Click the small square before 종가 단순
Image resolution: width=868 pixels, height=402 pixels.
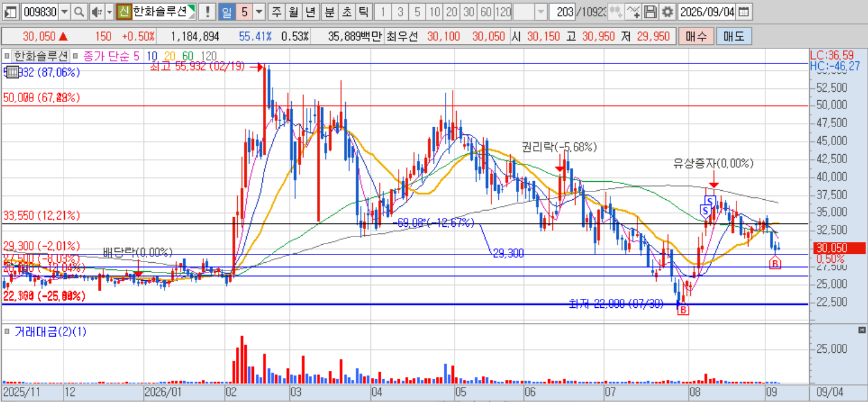pyautogui.click(x=76, y=56)
